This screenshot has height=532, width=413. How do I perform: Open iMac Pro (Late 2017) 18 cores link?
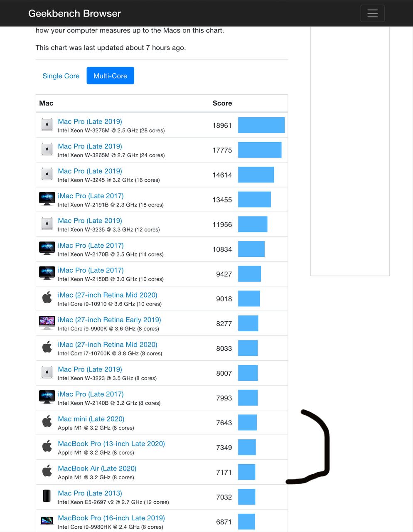(x=91, y=196)
